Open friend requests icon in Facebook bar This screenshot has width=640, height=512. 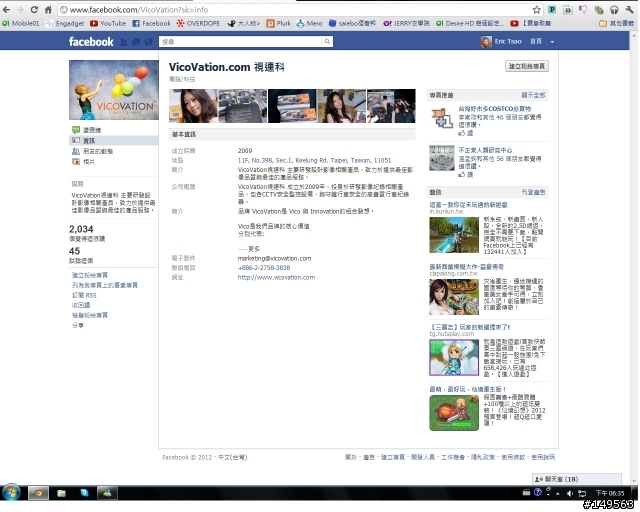pyautogui.click(x=123, y=42)
